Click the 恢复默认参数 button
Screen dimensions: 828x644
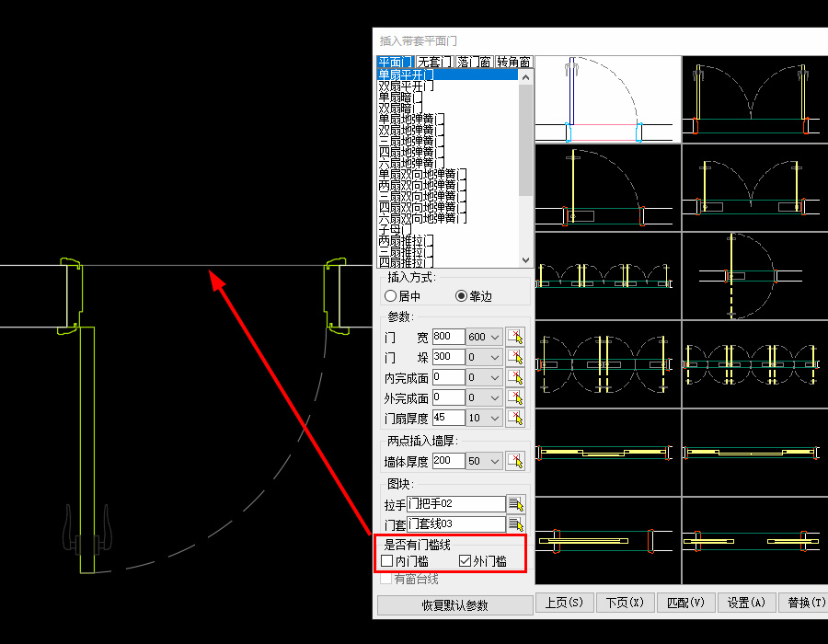[x=454, y=605]
